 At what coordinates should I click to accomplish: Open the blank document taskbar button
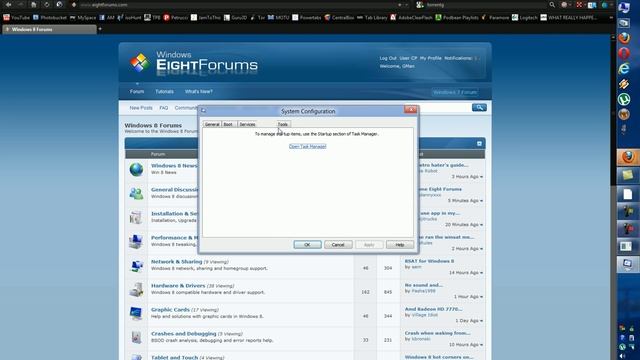click(x=628, y=194)
